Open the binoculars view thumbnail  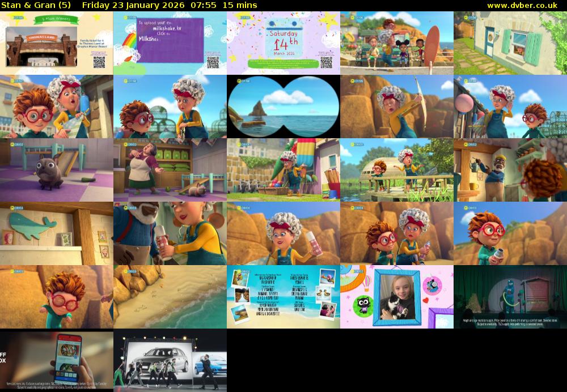[283, 106]
